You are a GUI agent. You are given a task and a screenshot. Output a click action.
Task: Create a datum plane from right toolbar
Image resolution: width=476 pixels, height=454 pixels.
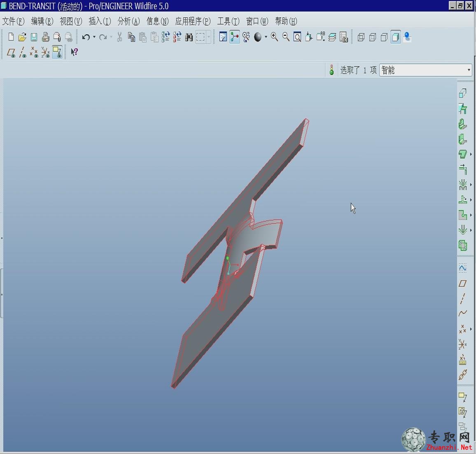pyautogui.click(x=462, y=283)
